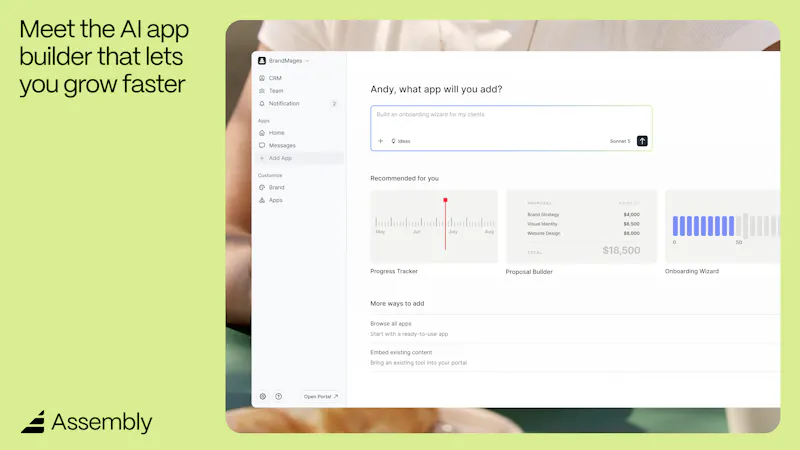Click the plus icon beside Add App
This screenshot has width=800, height=450.
point(262,158)
